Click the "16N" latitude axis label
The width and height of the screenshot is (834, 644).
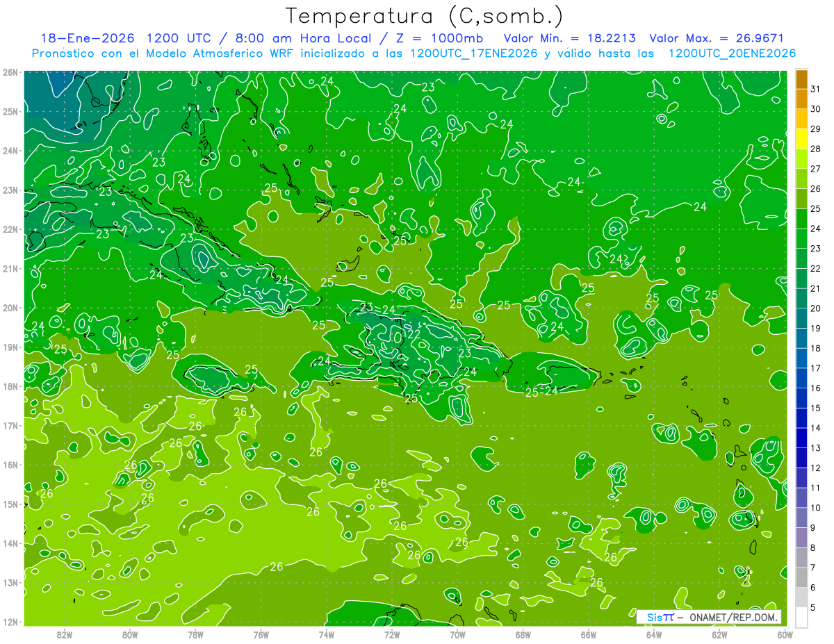tap(10, 465)
